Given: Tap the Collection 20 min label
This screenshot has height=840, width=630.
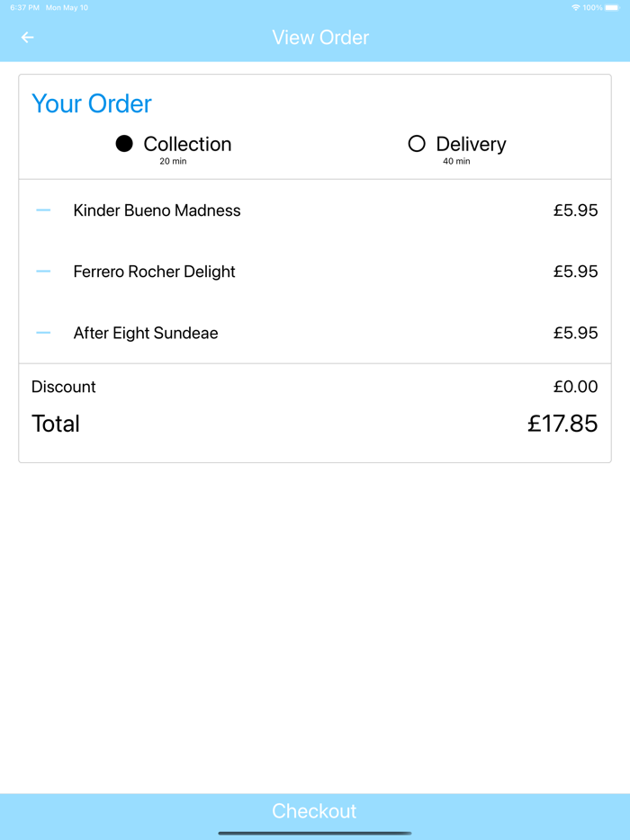Looking at the screenshot, I should coord(173,162).
